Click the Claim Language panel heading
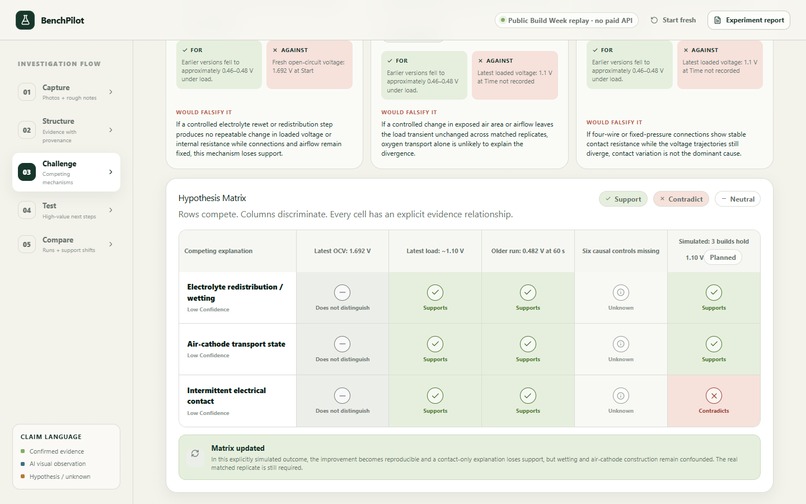Viewport: 806px width, 504px height. 51,437
